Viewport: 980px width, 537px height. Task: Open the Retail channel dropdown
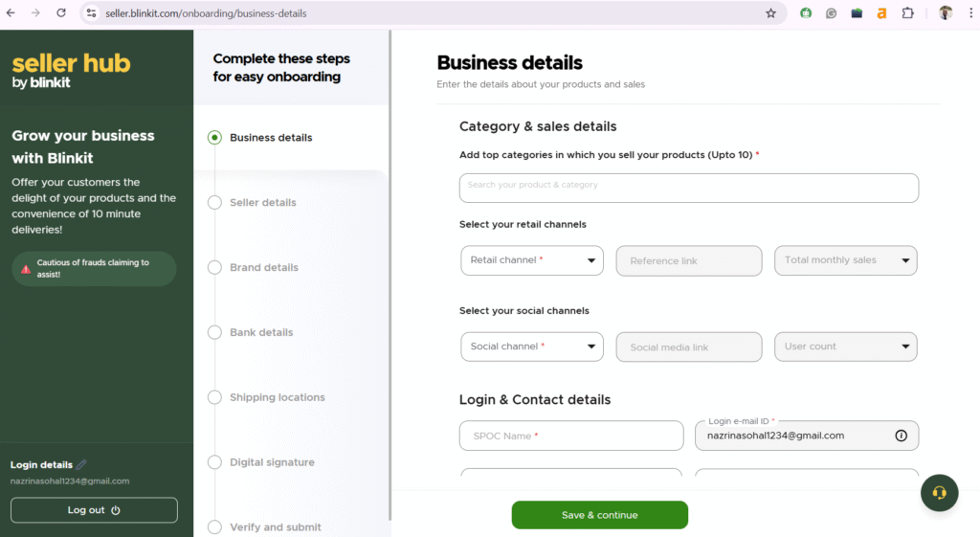[531, 260]
